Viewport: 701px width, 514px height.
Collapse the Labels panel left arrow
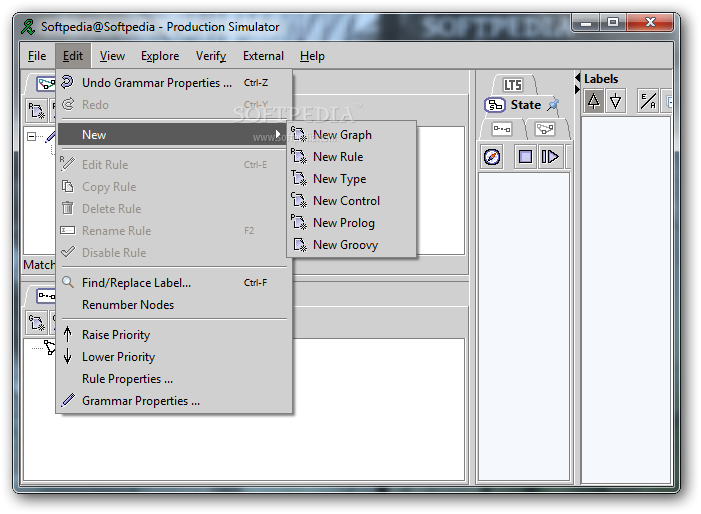[578, 78]
